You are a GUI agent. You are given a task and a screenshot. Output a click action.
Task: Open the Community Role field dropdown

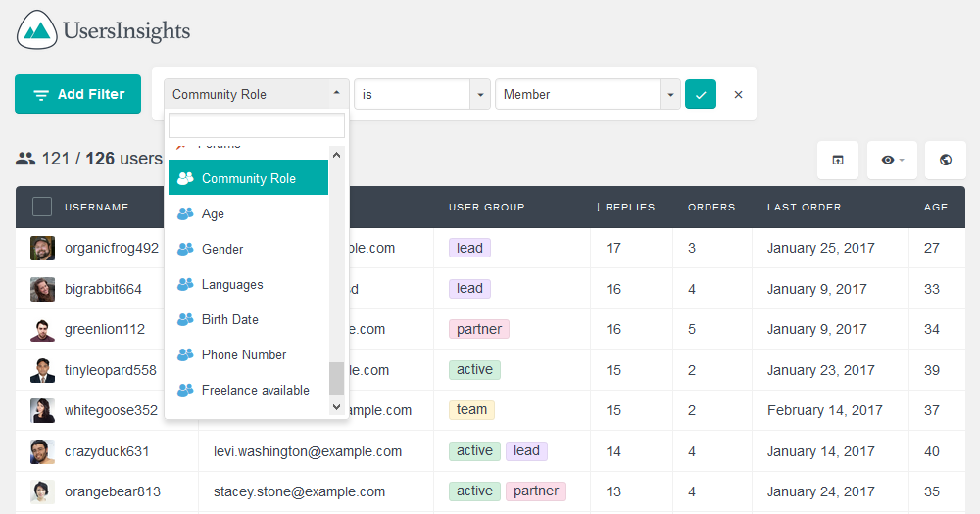256,94
